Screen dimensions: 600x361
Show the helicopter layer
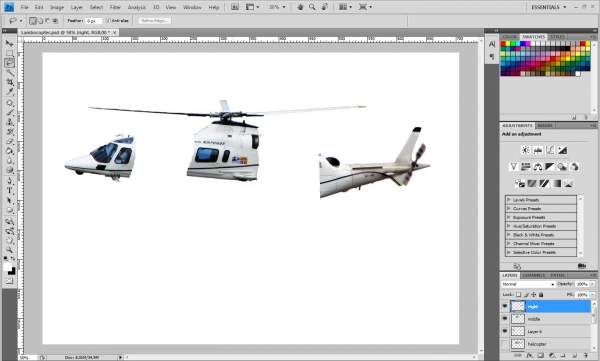coord(505,343)
